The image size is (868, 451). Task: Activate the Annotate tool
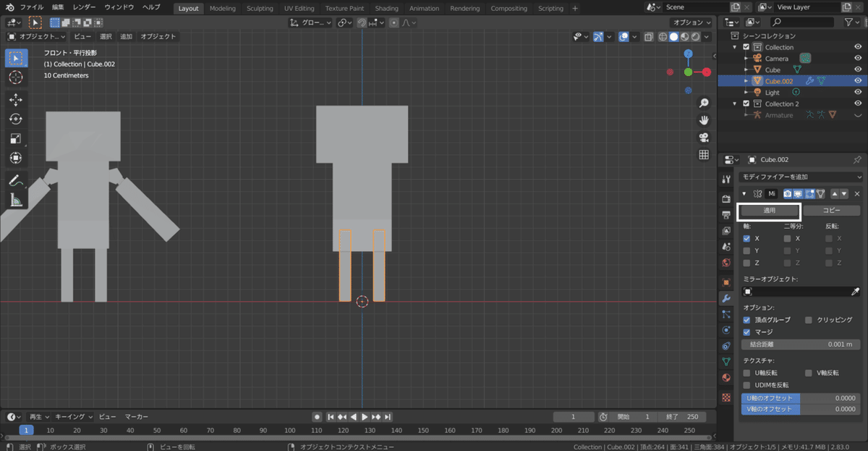[x=16, y=181]
